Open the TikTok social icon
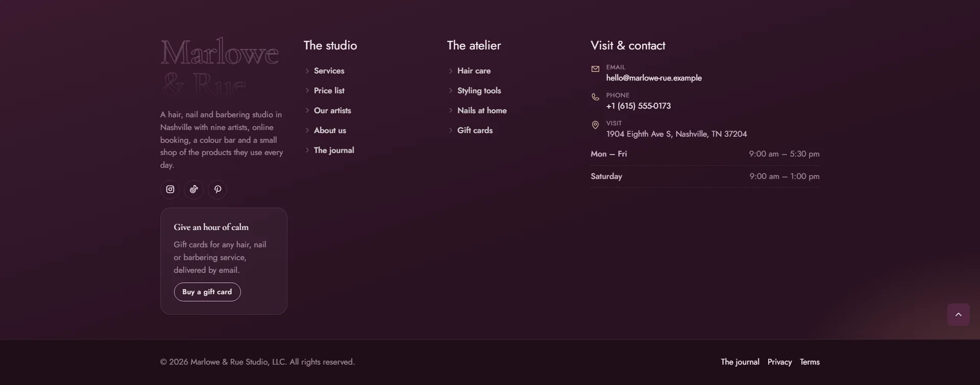 tap(194, 190)
